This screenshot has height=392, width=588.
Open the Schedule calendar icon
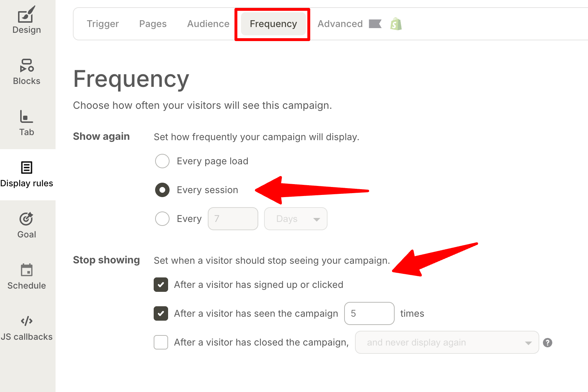pos(26,270)
